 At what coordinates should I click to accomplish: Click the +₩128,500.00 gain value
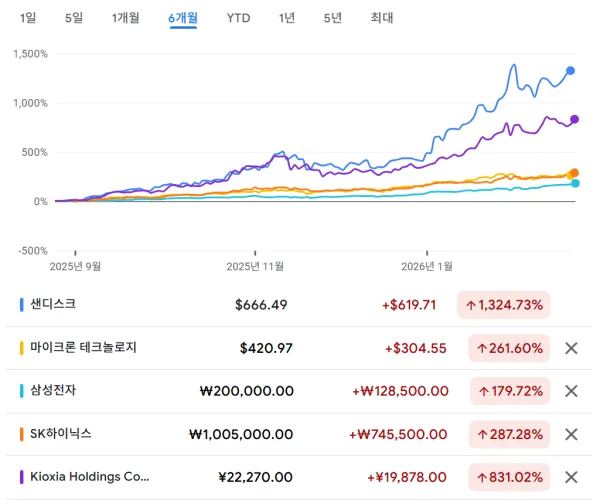click(400, 391)
